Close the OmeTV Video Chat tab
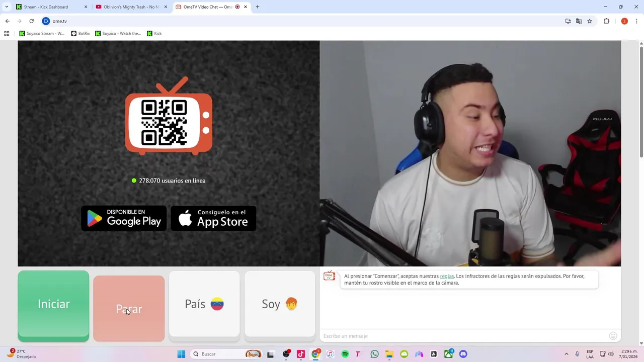 (x=246, y=7)
